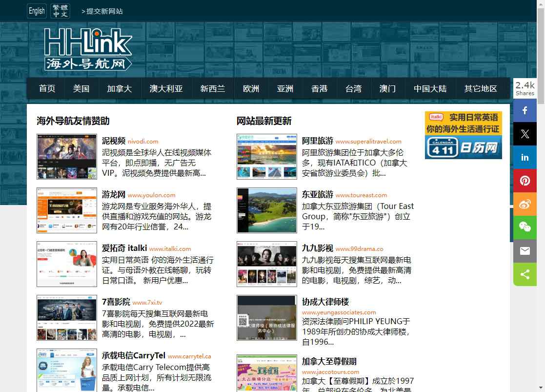Click the 爱拓奇 italki title link
Screen dimensions: 545x392
tap(124, 248)
